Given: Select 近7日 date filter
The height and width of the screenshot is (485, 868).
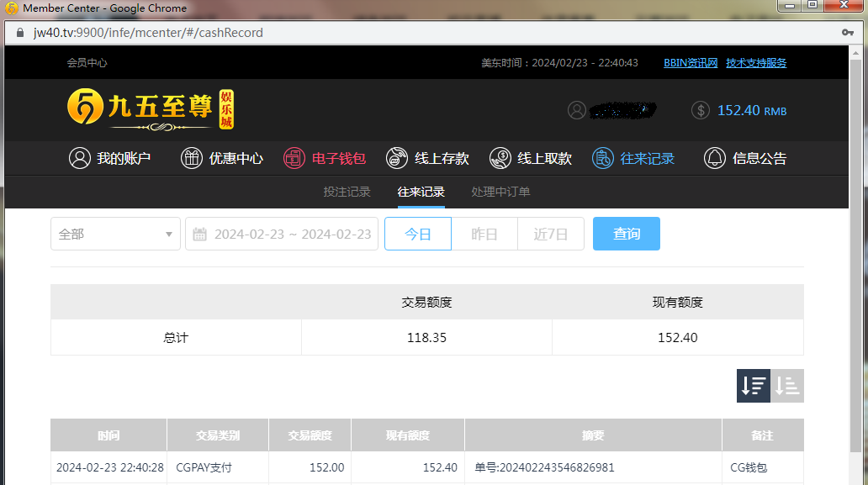Looking at the screenshot, I should [551, 234].
